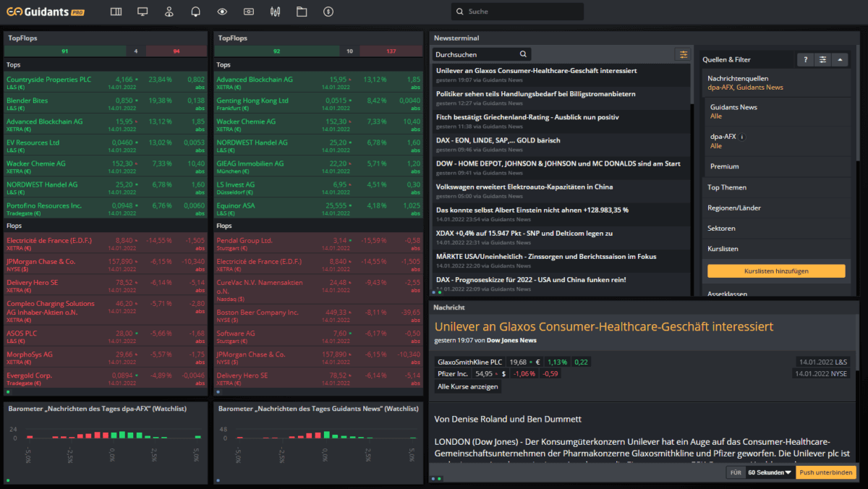This screenshot has height=489, width=868.
Task: Select MorphoSys AG row in Flops
Action: click(x=106, y=357)
